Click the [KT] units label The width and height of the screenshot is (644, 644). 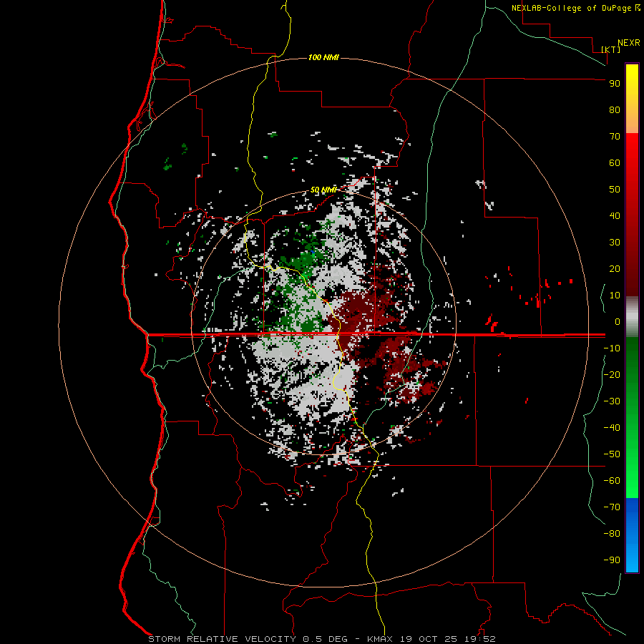coord(611,49)
